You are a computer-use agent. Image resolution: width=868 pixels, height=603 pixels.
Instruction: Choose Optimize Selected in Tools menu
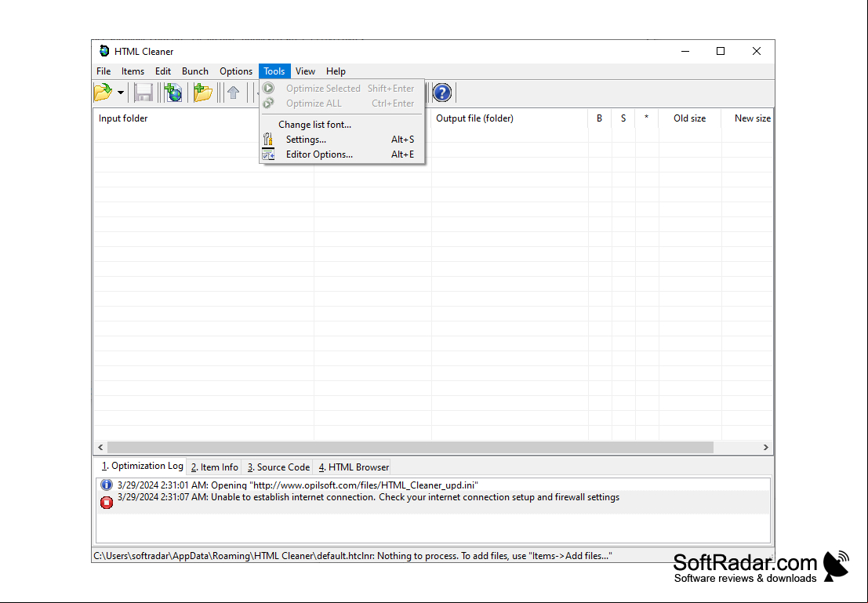tap(342, 89)
